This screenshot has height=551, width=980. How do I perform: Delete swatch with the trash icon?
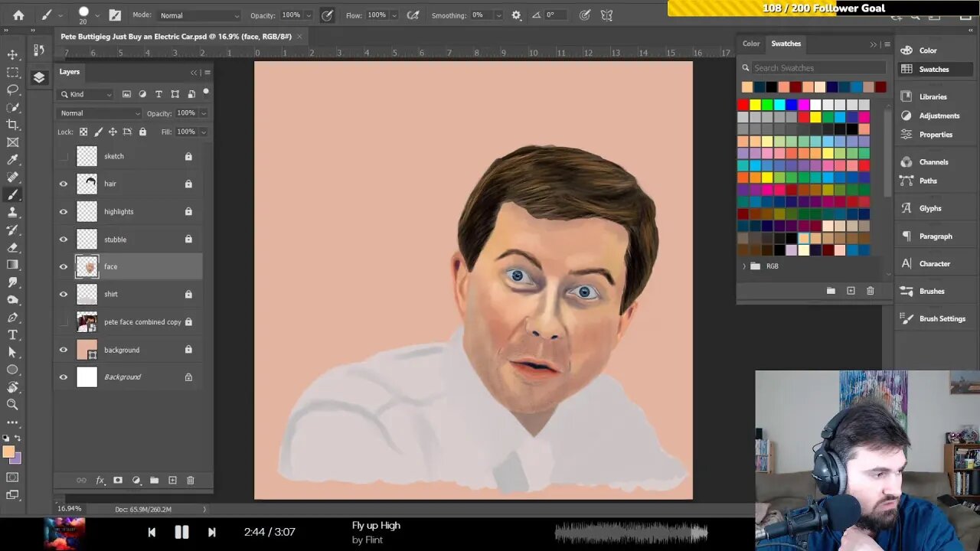pos(870,291)
